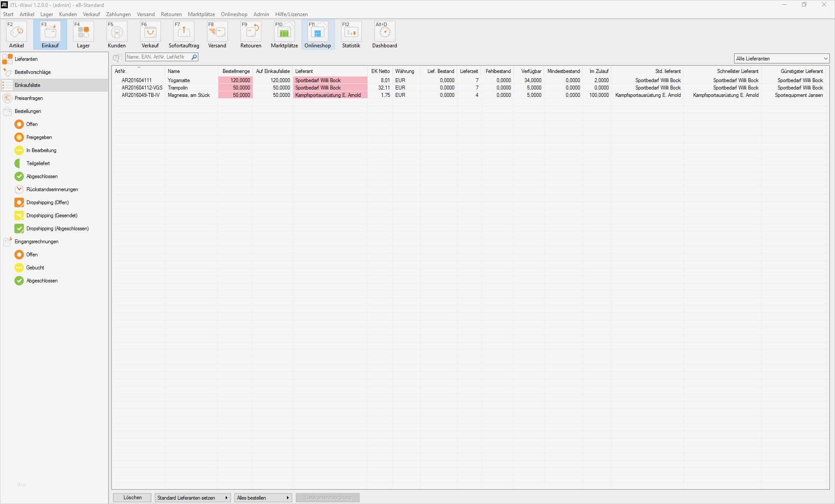Open the Alle Lieferanten dropdown

(782, 59)
